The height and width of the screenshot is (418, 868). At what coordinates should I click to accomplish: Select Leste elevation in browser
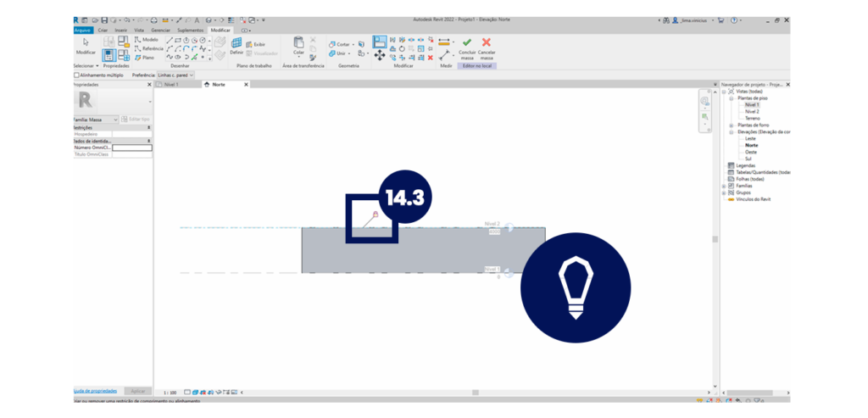[750, 138]
